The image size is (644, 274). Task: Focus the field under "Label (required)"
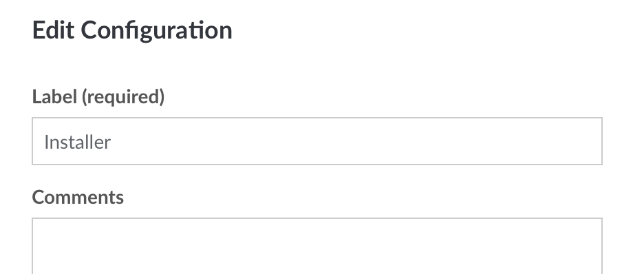(317, 141)
